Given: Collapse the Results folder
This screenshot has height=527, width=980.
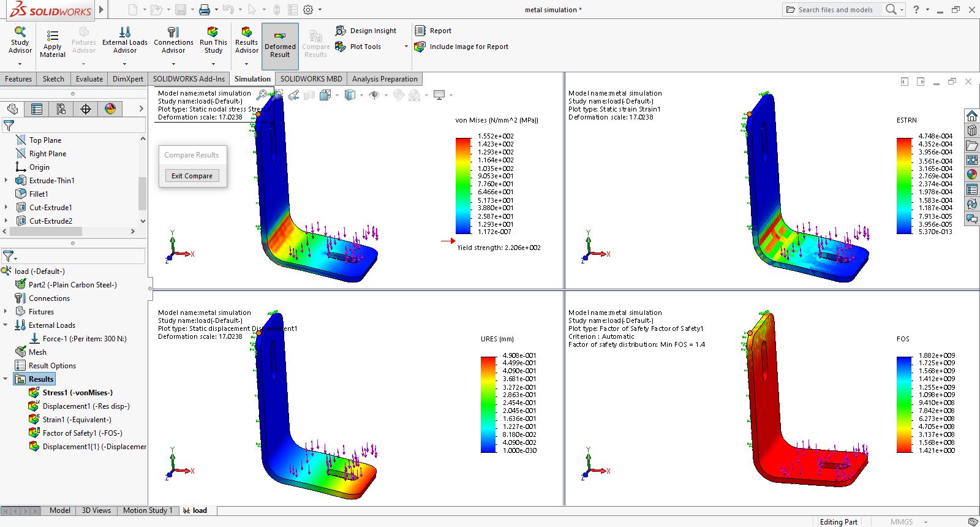Looking at the screenshot, I should pos(6,379).
